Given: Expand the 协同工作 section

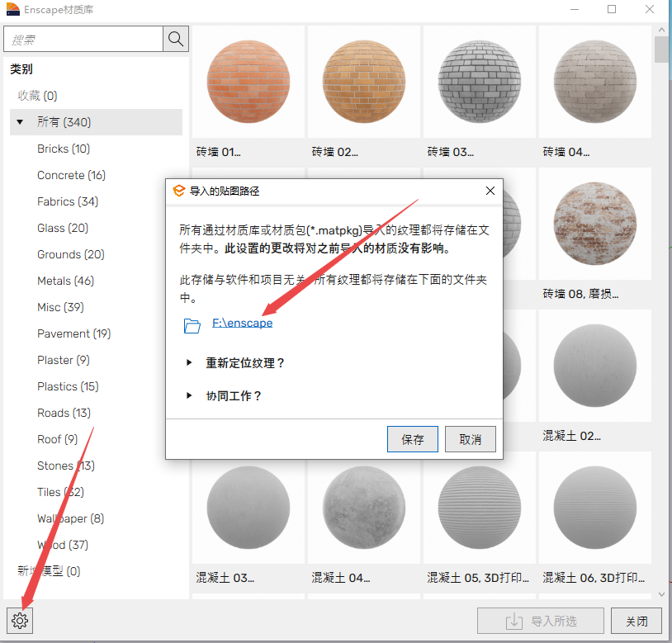Looking at the screenshot, I should click(x=190, y=396).
